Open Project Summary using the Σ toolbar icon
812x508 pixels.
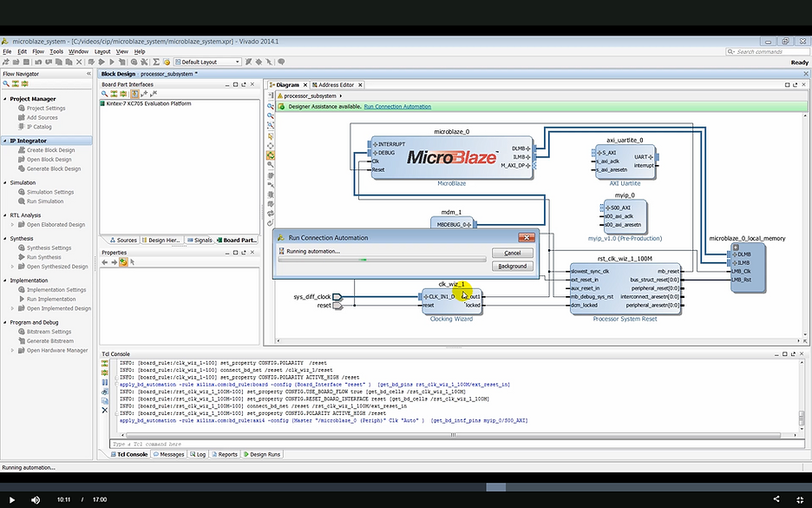[x=155, y=62]
